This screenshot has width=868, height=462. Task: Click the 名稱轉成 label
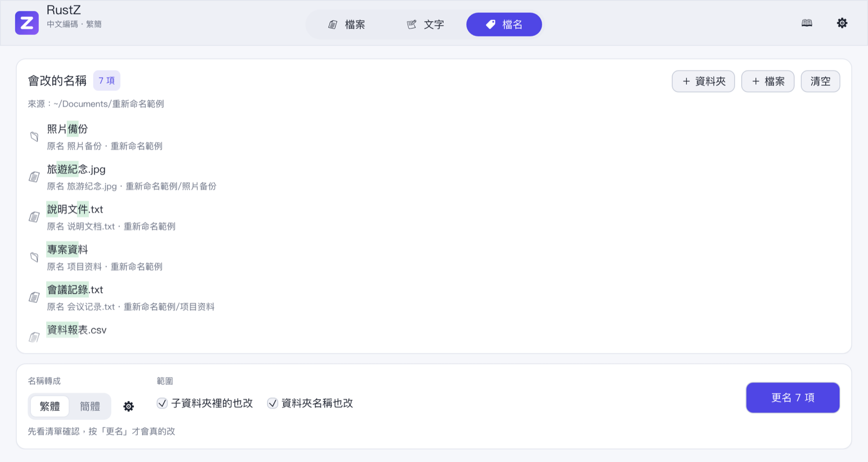point(44,381)
